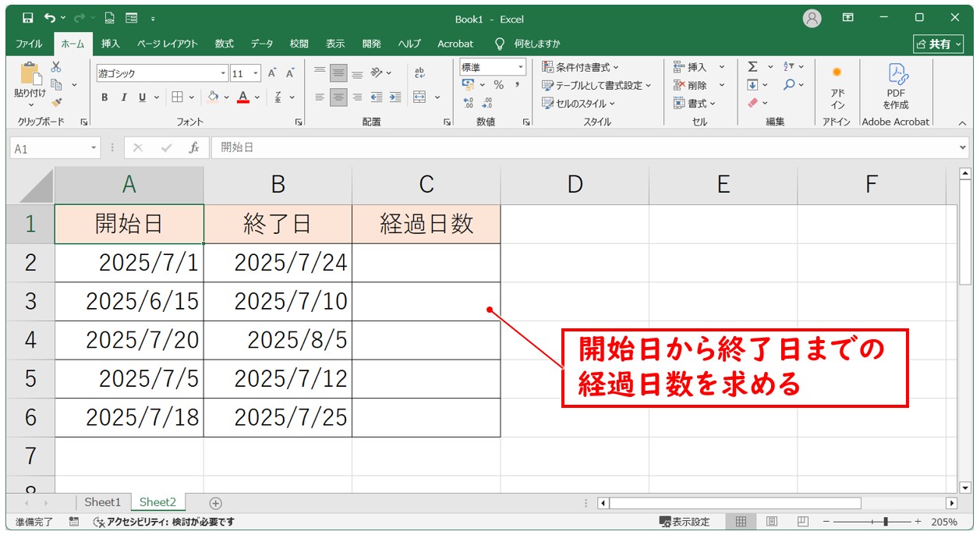Click the account profile avatar icon
980x535 pixels.
coord(812,18)
